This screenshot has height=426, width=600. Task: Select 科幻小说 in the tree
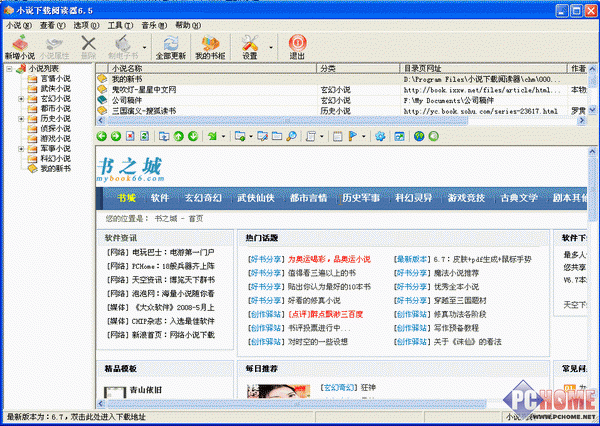pyautogui.click(x=55, y=158)
